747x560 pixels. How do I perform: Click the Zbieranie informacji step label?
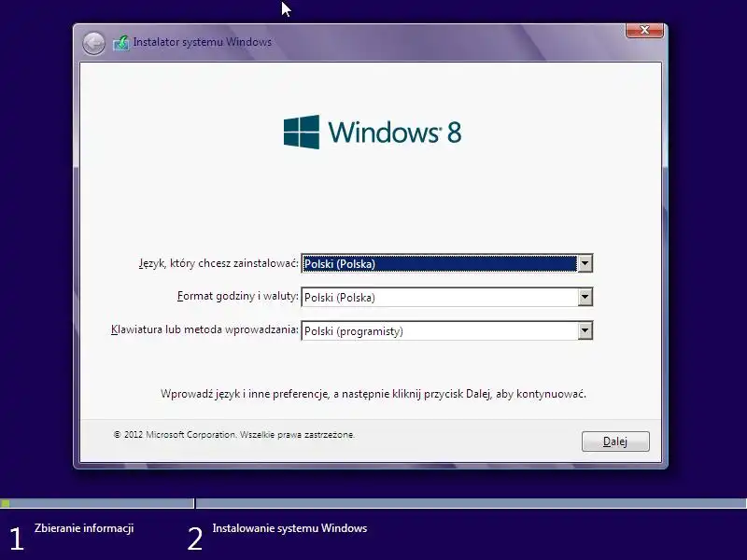point(84,528)
